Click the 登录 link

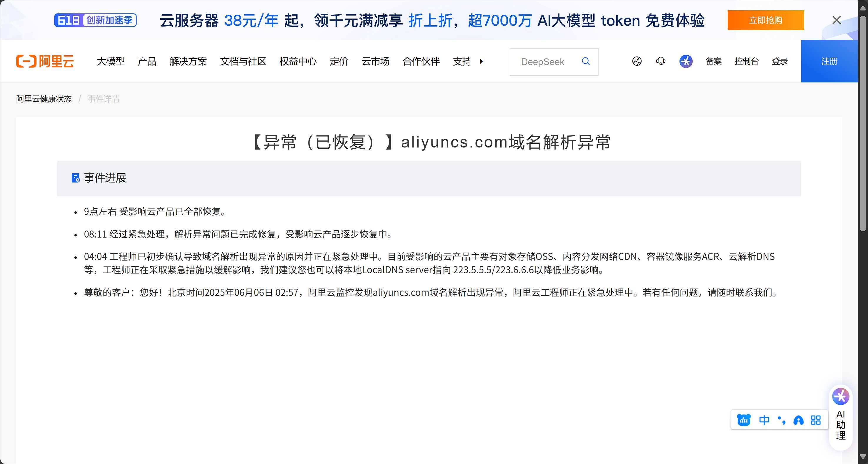[x=780, y=61]
